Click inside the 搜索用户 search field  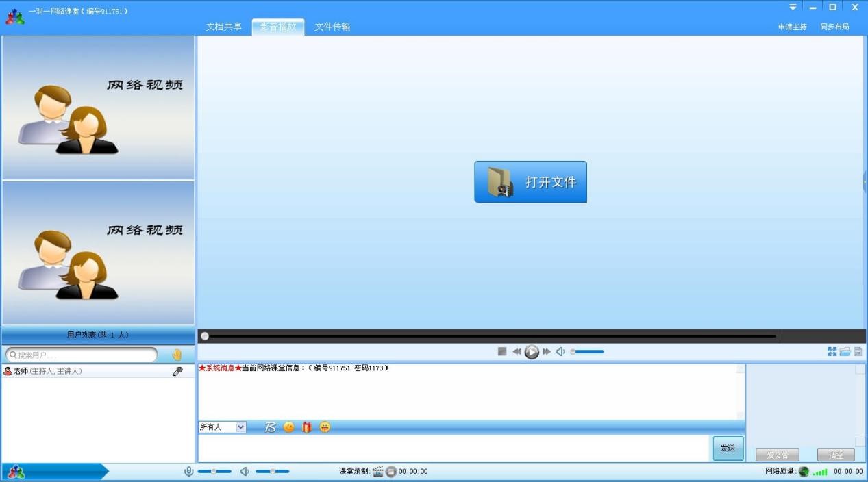pyautogui.click(x=82, y=354)
